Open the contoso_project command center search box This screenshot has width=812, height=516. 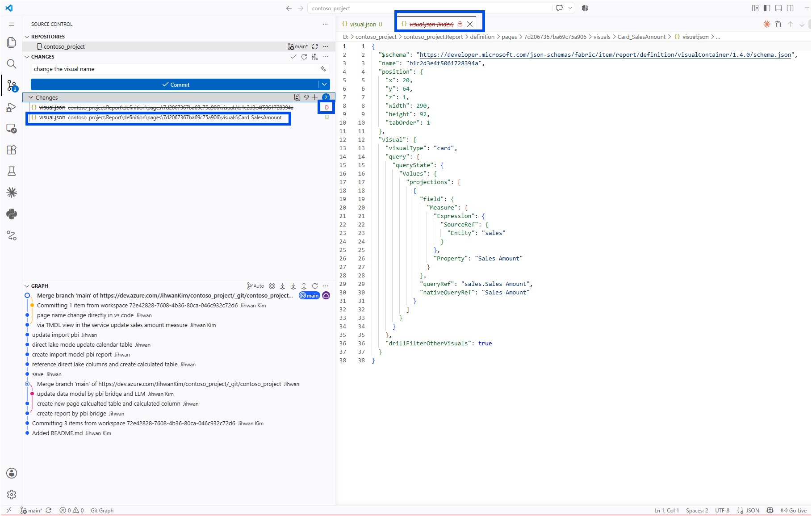coord(430,8)
